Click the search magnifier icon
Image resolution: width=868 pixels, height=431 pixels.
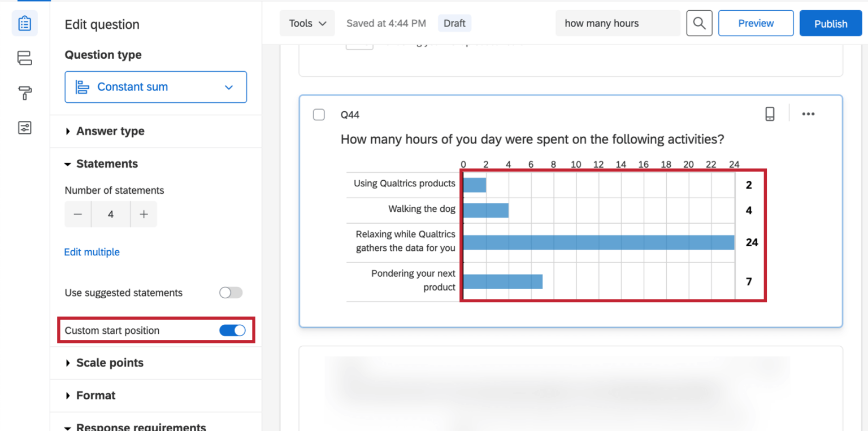(699, 23)
